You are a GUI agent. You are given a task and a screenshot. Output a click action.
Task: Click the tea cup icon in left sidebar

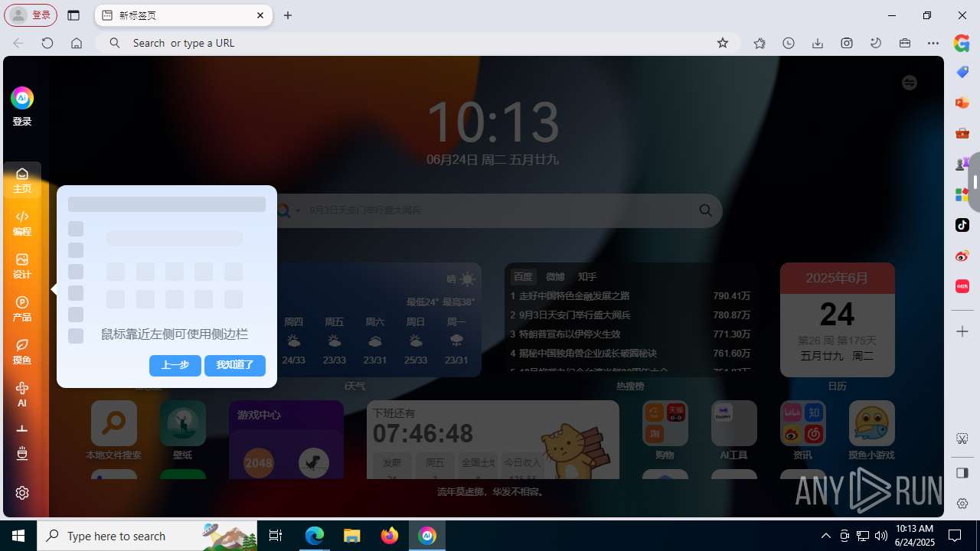click(x=22, y=453)
